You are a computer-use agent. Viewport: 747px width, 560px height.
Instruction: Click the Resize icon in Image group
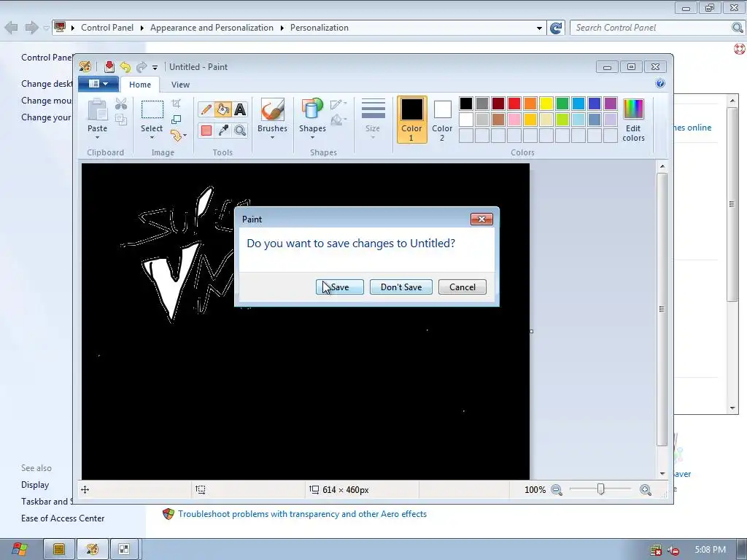click(x=177, y=119)
